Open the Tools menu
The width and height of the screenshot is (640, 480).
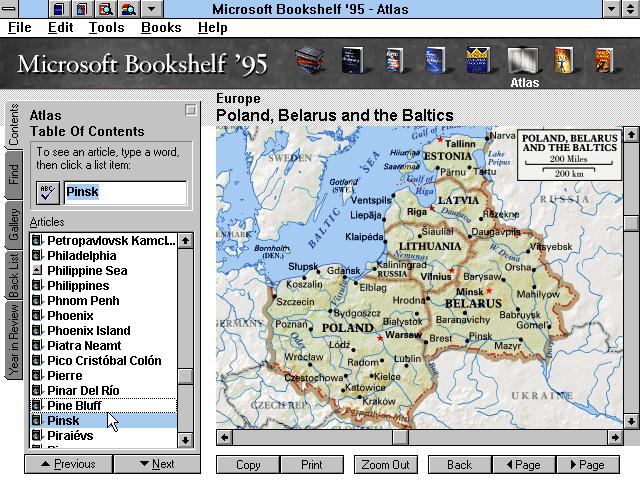(107, 27)
